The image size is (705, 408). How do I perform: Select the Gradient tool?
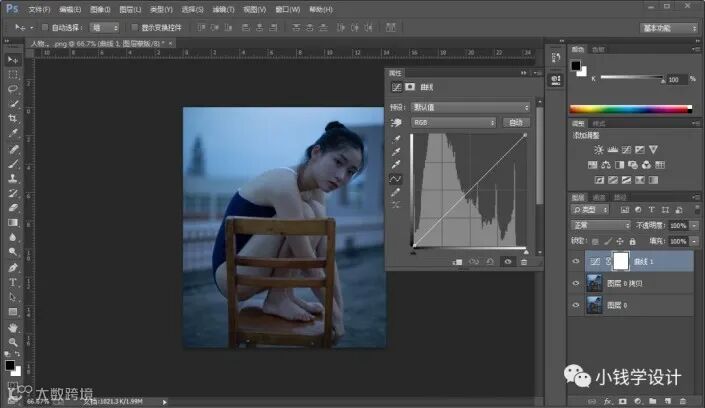[13, 223]
